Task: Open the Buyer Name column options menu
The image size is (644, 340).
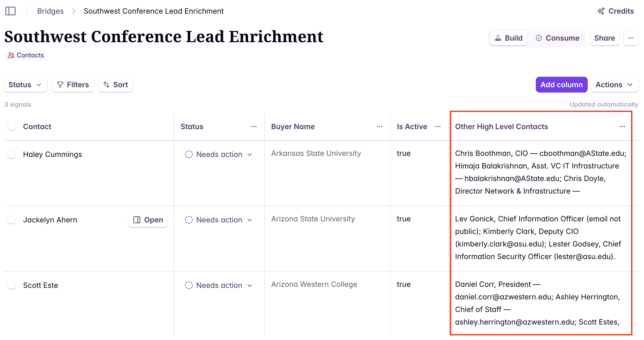Action: pos(380,127)
